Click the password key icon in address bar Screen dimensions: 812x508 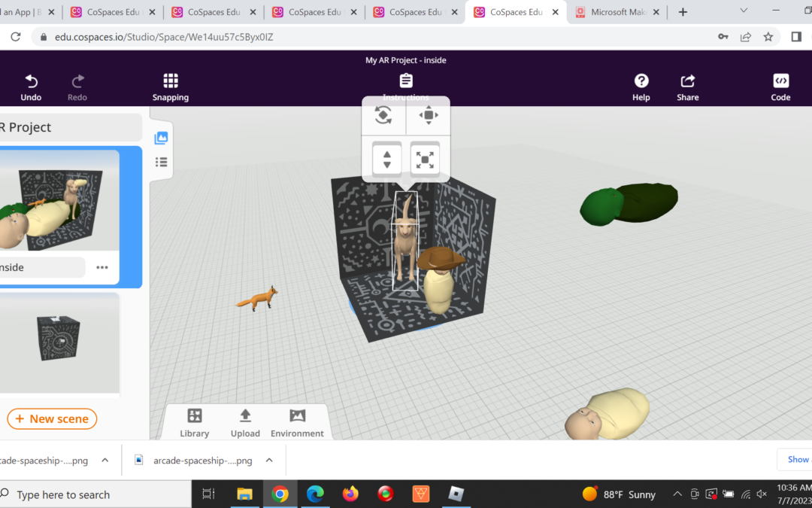[723, 37]
